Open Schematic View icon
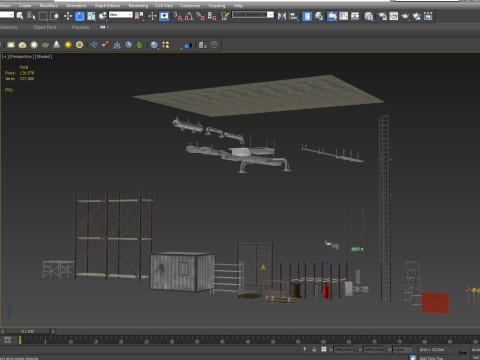This screenshot has width=480, height=360. click(355, 16)
